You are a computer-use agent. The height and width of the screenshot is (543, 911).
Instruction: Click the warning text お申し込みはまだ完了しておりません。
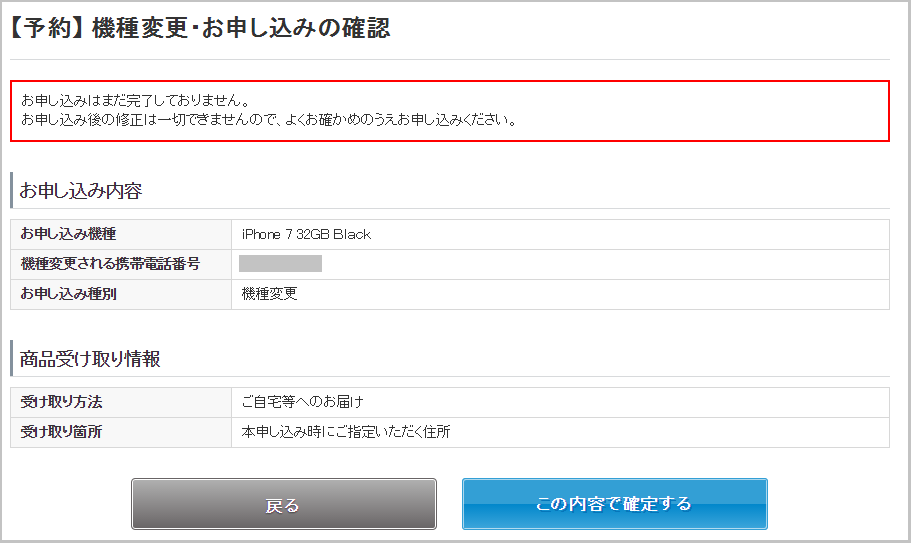(x=137, y=100)
